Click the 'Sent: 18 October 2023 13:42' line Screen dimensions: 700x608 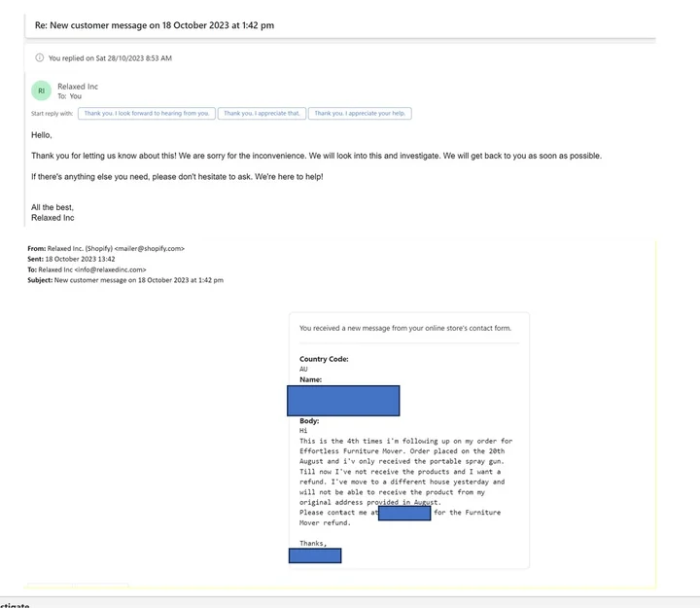[71, 259]
